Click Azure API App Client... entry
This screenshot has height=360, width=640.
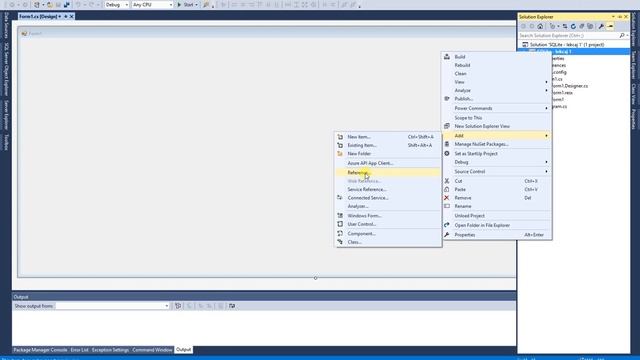[x=388, y=163]
